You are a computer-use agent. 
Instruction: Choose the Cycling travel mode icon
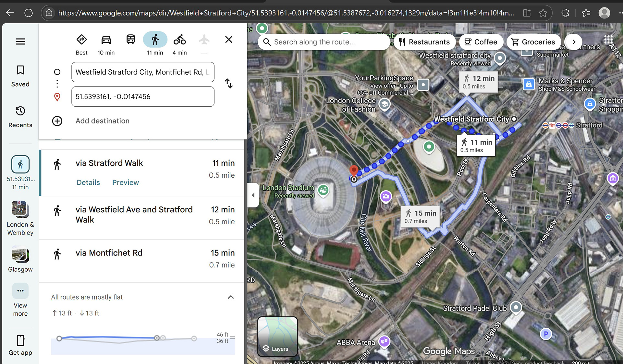[x=179, y=40]
